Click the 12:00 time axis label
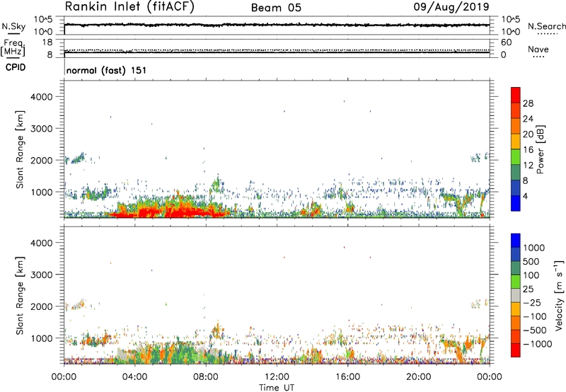The image size is (566, 392). pos(277,377)
